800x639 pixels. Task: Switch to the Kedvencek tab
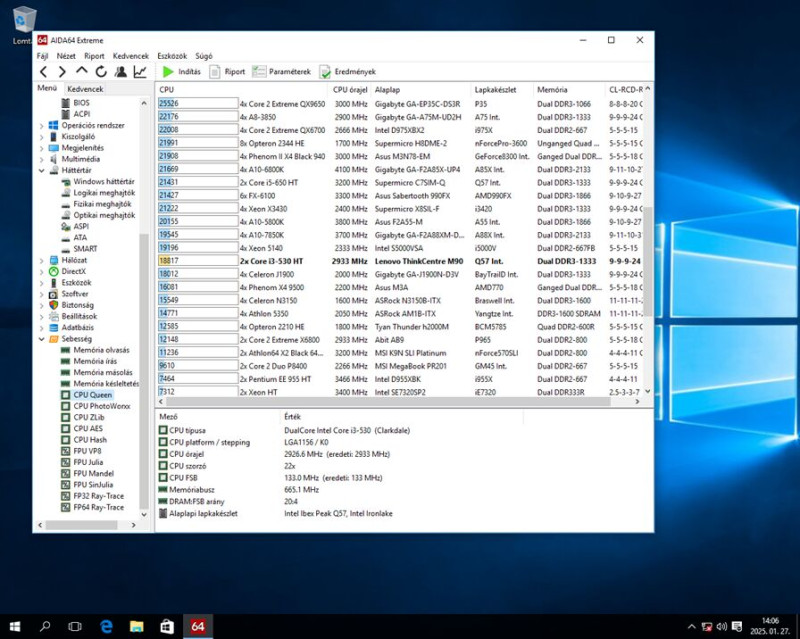click(x=86, y=89)
